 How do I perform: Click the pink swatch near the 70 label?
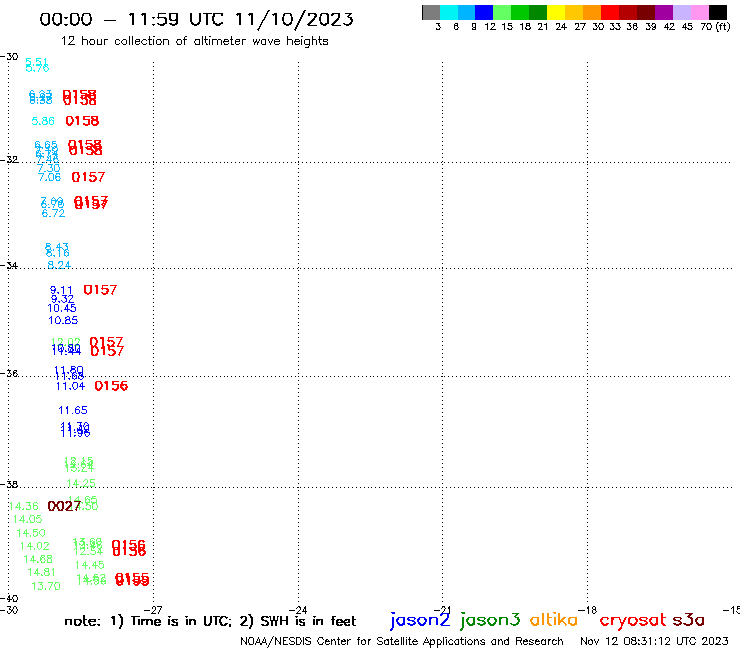click(x=699, y=12)
